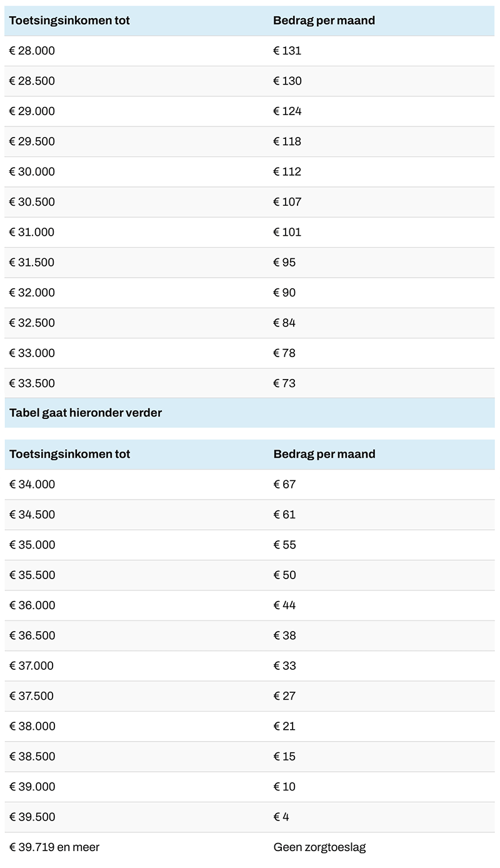Click the € 31.000 income cell
The image size is (500, 868).
click(x=32, y=232)
